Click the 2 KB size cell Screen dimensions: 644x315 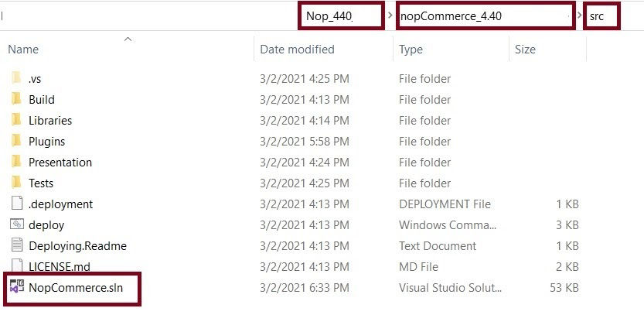pos(567,267)
